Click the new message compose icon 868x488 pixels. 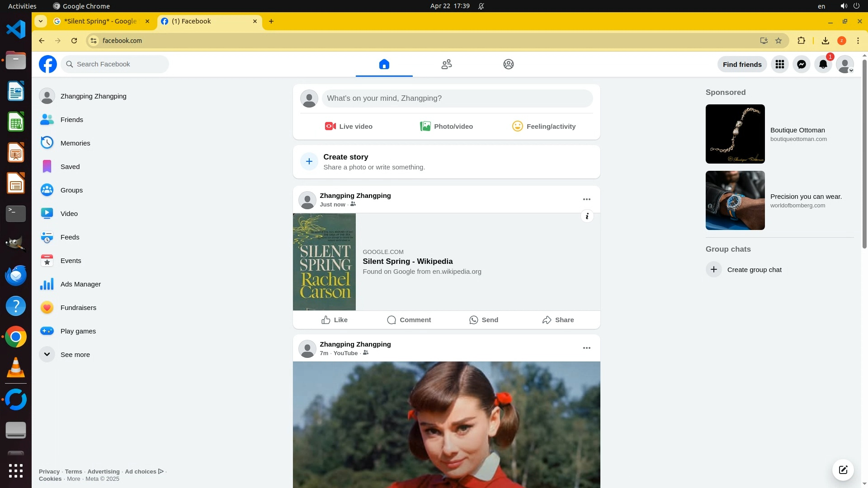point(843,469)
